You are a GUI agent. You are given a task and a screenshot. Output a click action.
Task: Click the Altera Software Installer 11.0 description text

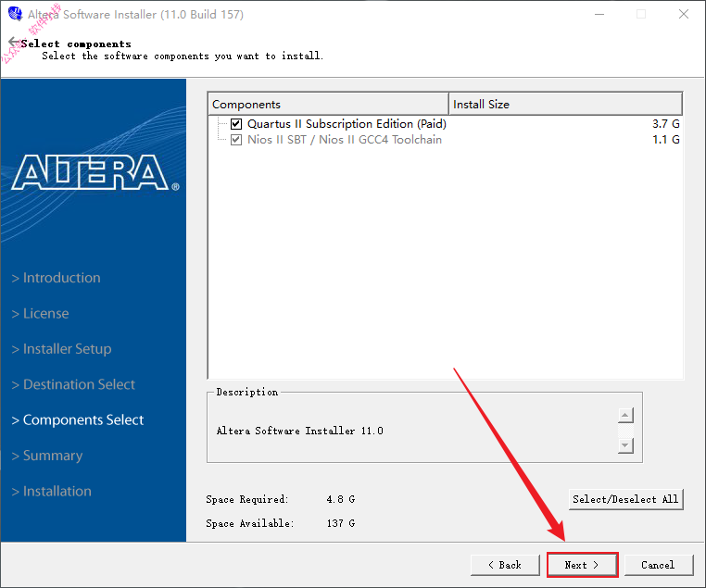300,431
